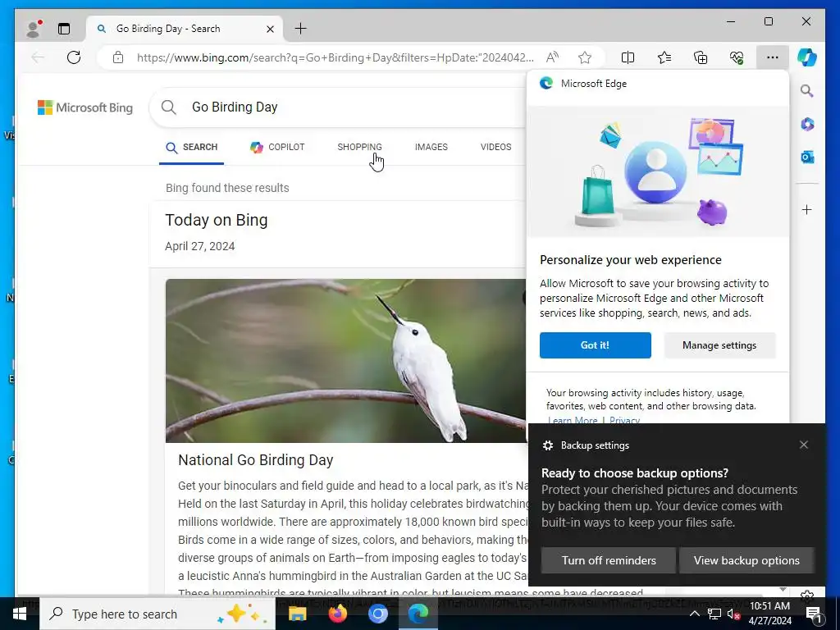This screenshot has height=630, width=840.
Task: Open a new tab with plus button
Action: click(301, 29)
